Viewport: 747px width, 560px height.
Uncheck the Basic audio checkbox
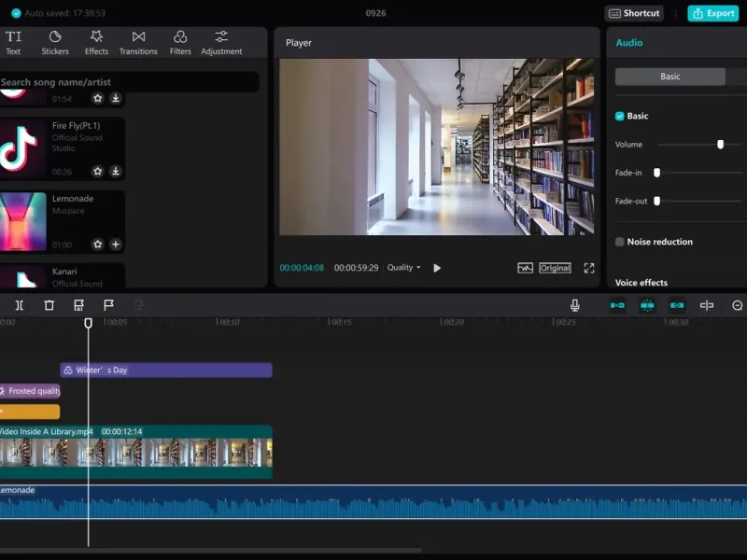[x=619, y=116]
